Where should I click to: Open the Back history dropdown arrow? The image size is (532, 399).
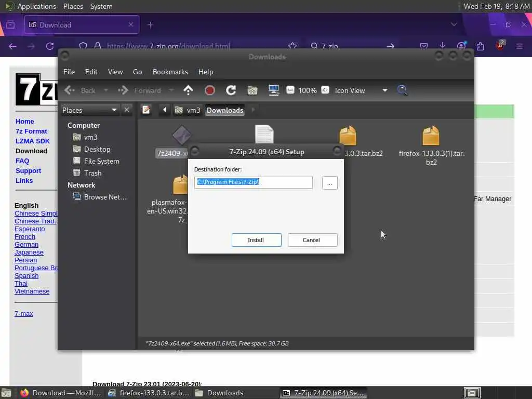click(106, 90)
